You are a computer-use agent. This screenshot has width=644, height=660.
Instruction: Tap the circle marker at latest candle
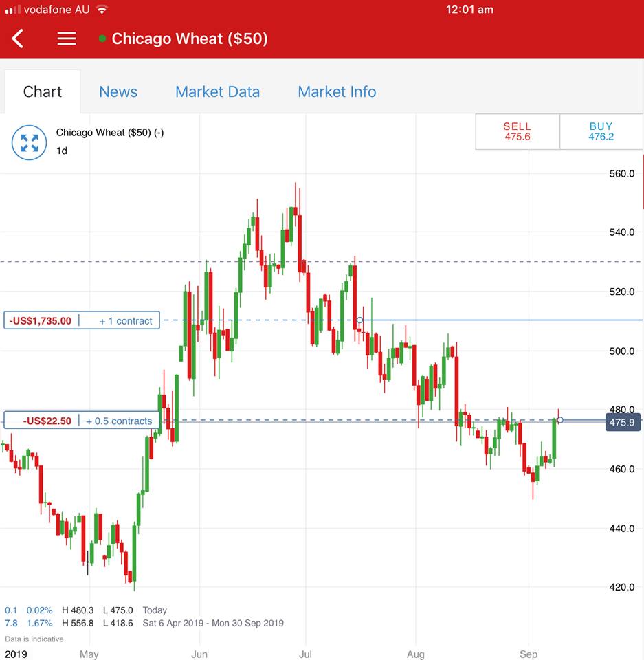point(560,420)
